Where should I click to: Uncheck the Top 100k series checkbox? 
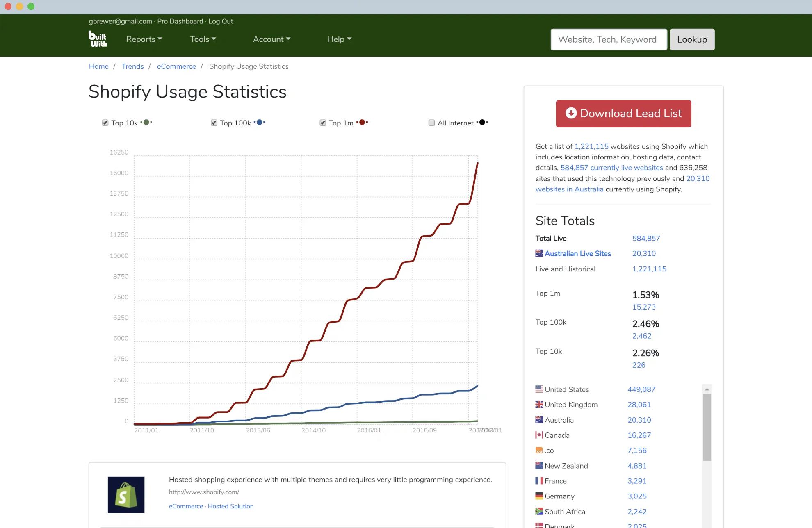(x=214, y=123)
